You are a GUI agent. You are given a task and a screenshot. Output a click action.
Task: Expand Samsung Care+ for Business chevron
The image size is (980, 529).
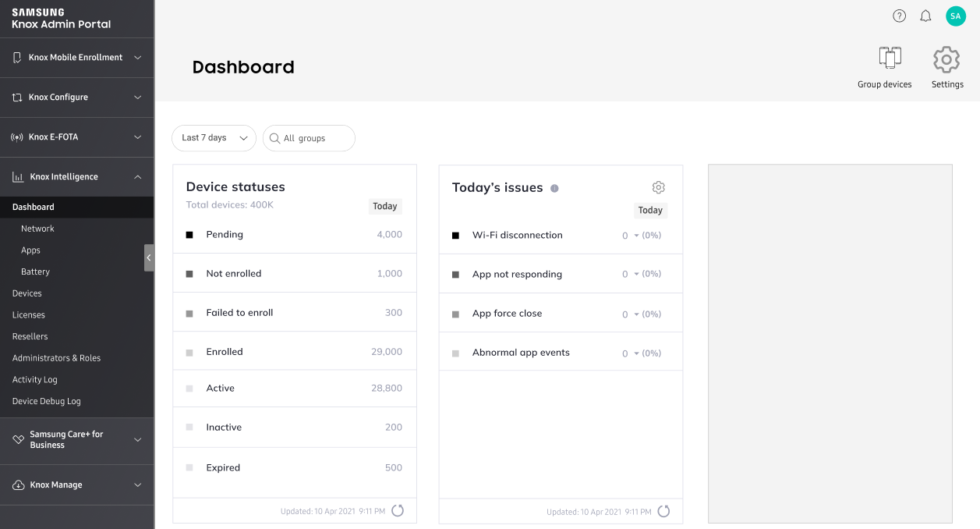[x=138, y=440]
